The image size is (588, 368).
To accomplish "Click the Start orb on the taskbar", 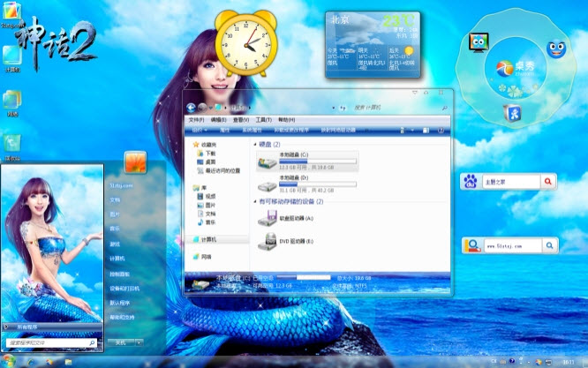I will point(7,361).
